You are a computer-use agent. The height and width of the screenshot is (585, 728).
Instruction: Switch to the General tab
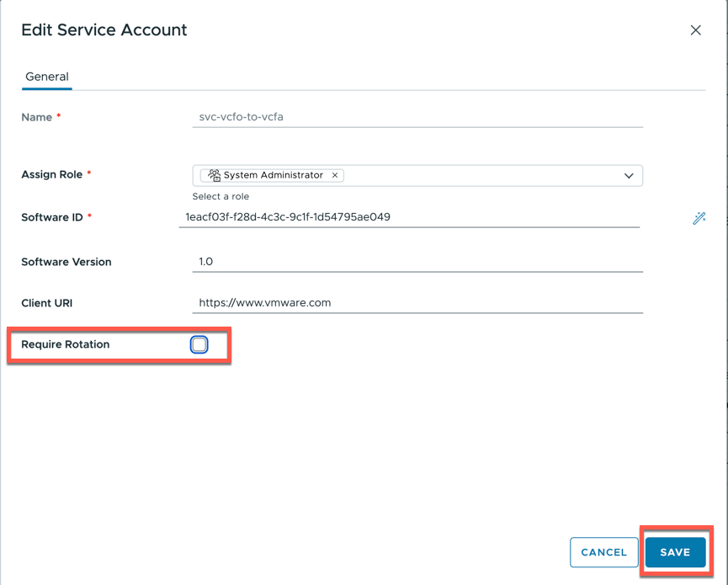[x=47, y=77]
